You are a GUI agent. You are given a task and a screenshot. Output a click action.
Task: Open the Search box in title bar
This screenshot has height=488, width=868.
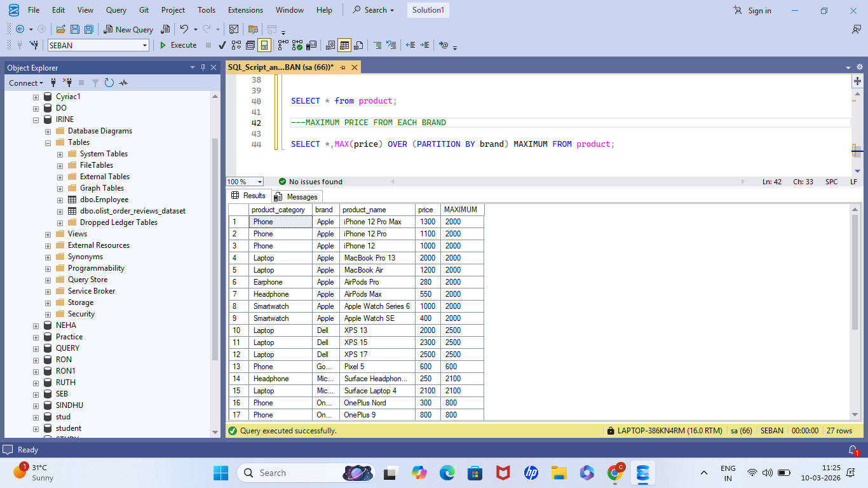tap(374, 10)
